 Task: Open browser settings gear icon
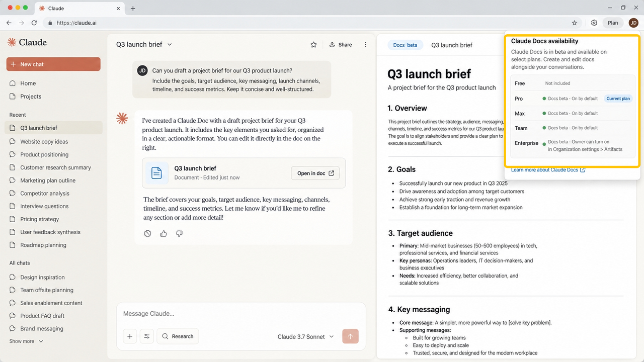click(x=594, y=23)
